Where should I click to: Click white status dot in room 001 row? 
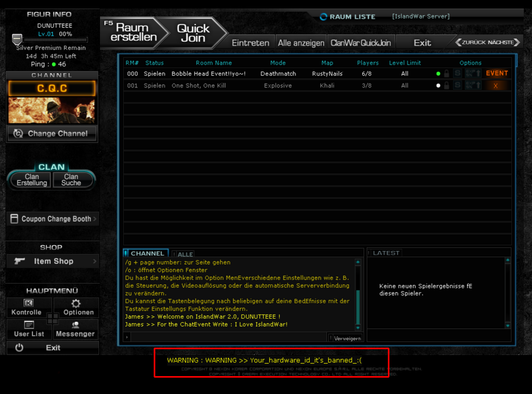pos(438,86)
